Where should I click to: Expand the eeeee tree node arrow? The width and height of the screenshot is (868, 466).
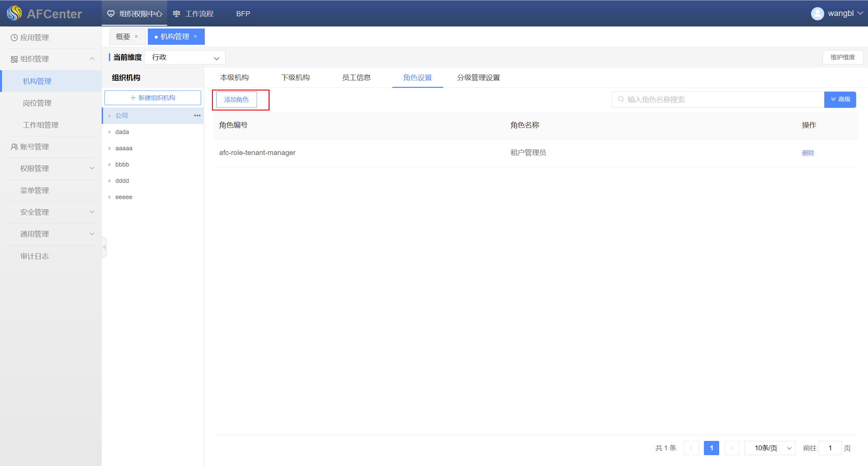click(x=110, y=197)
